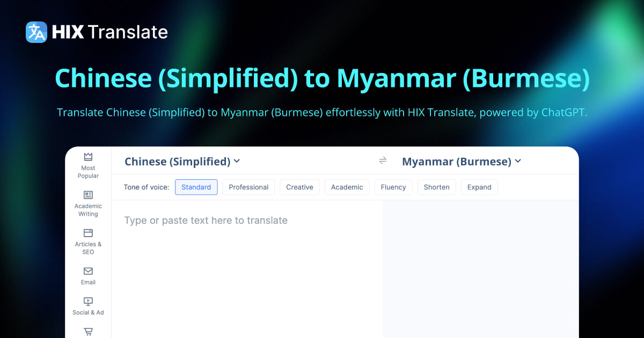Open the Myanmar (Burmese) language dropdown

(462, 161)
